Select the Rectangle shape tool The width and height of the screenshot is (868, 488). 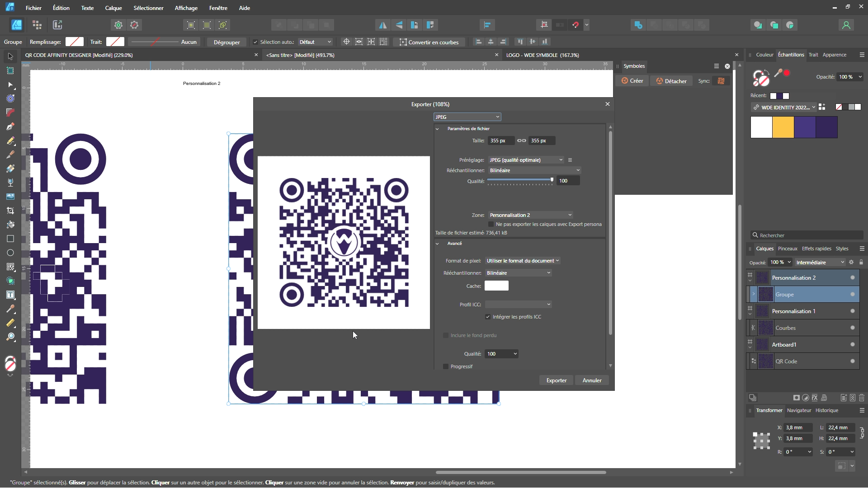(x=10, y=239)
